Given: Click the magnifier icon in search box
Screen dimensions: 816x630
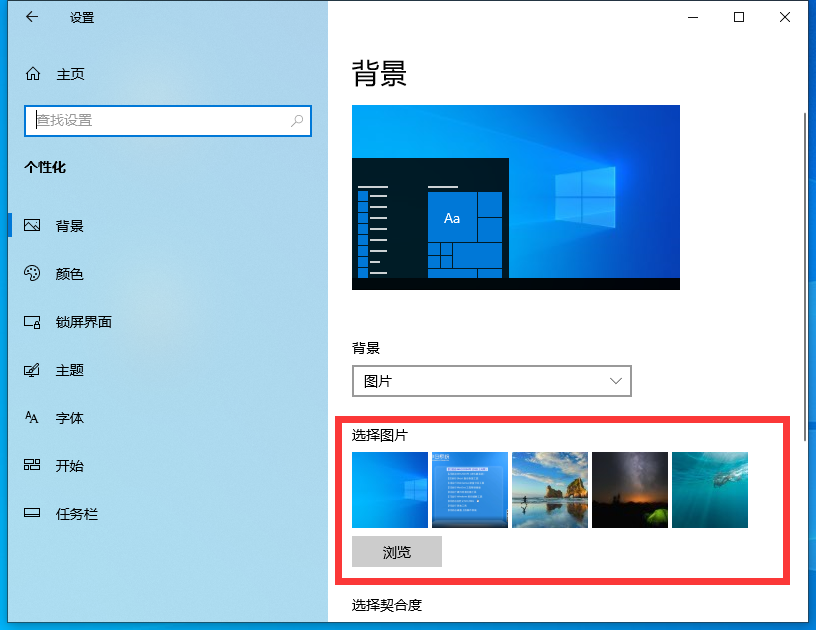Looking at the screenshot, I should click(x=297, y=121).
